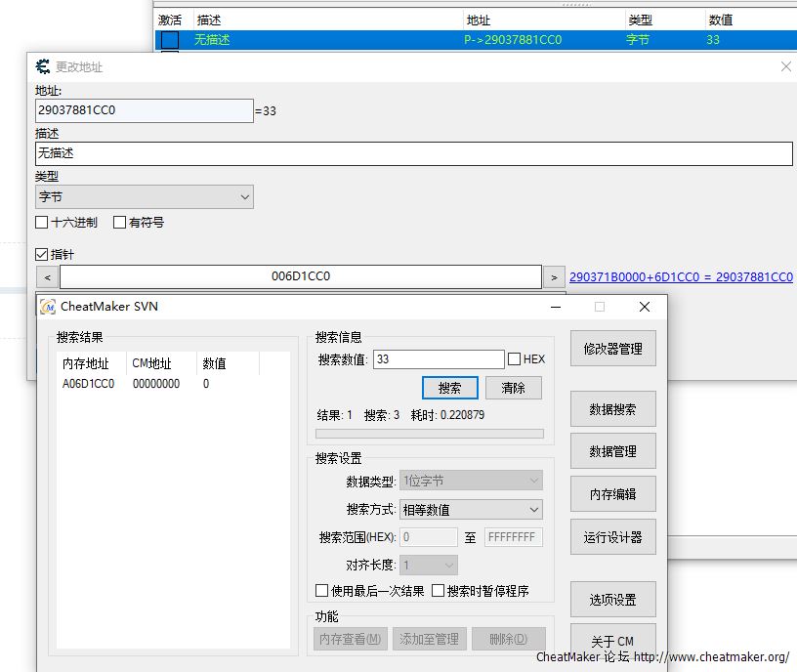
Task: Enable the 有符号 checkbox
Action: (x=120, y=223)
